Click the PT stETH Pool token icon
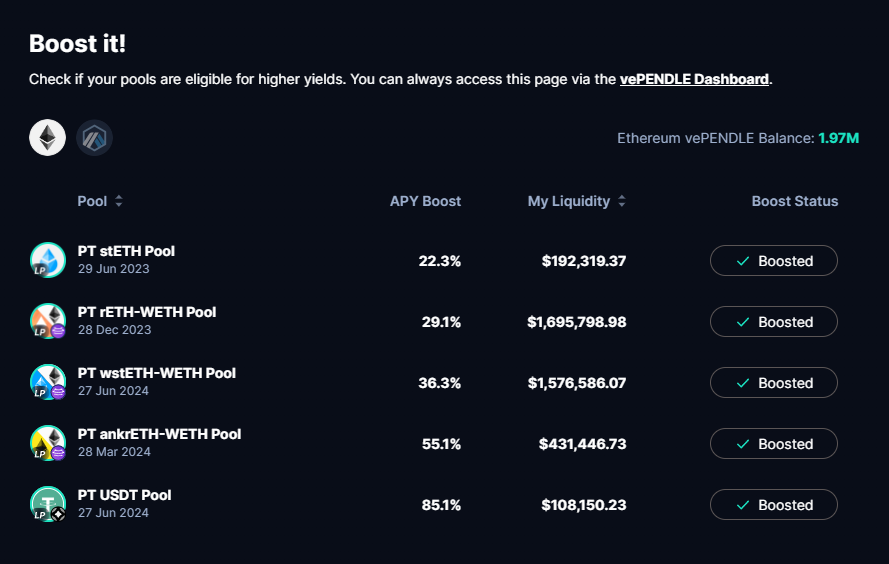The width and height of the screenshot is (889, 564). pos(47,260)
